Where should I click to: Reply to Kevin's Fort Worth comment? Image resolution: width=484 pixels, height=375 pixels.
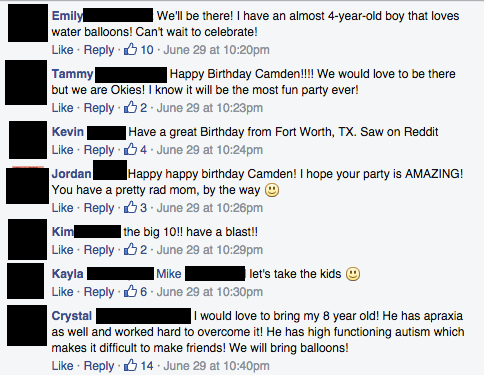click(99, 150)
